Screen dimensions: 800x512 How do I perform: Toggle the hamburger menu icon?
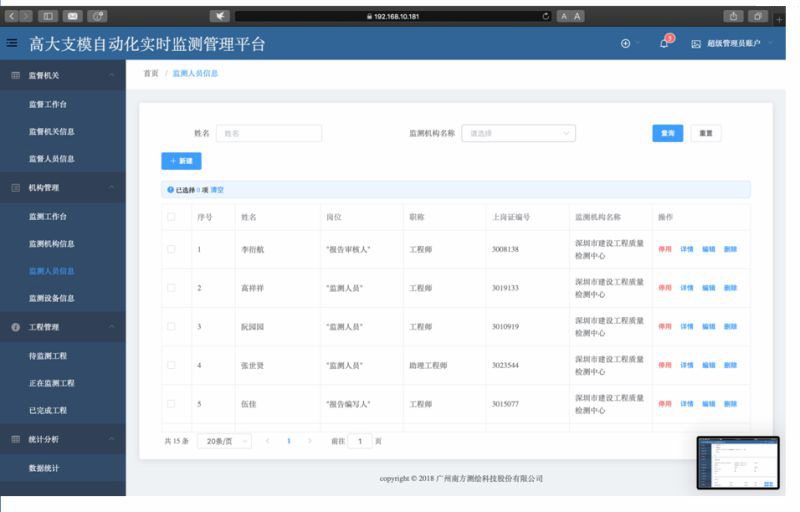tap(12, 43)
